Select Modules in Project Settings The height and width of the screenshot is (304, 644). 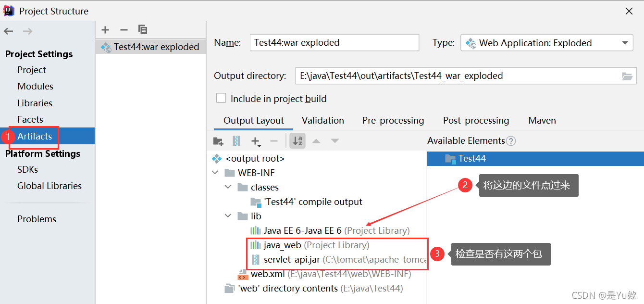pos(35,86)
